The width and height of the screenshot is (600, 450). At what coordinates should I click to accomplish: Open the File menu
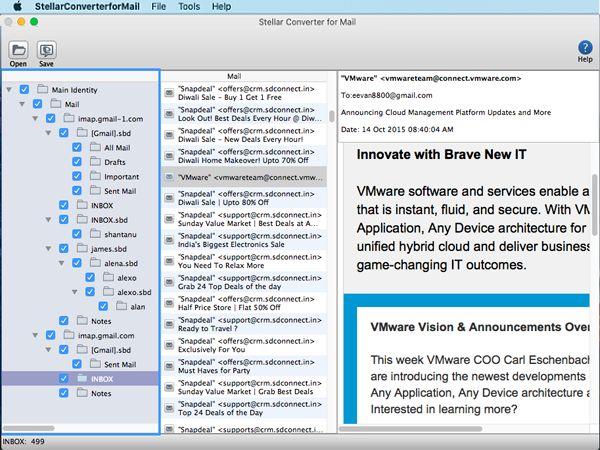pyautogui.click(x=158, y=7)
